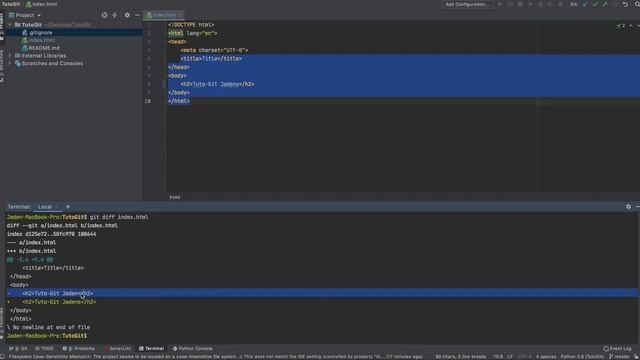Click the last terminal prompt line
The image size is (640, 360).
tap(47, 336)
